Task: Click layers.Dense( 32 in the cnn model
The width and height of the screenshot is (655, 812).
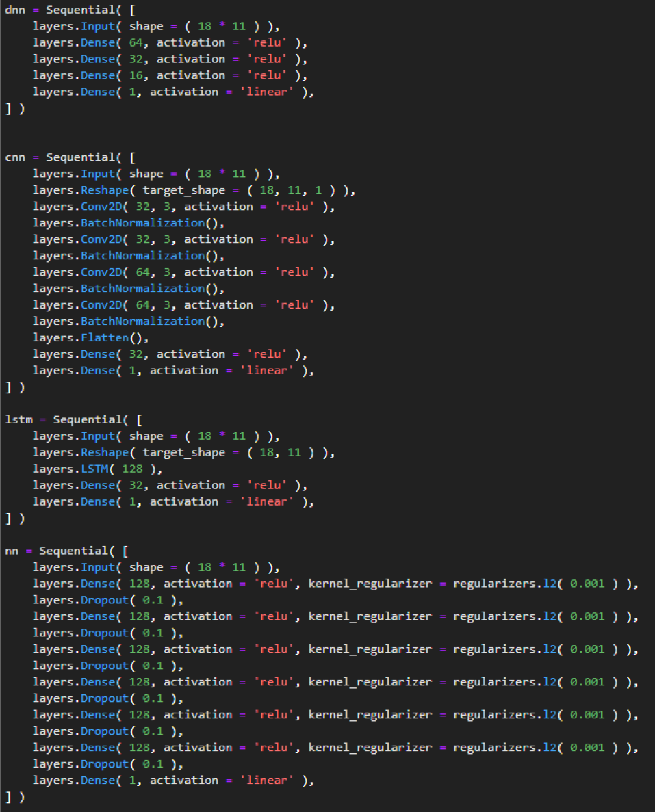Action: click(170, 354)
